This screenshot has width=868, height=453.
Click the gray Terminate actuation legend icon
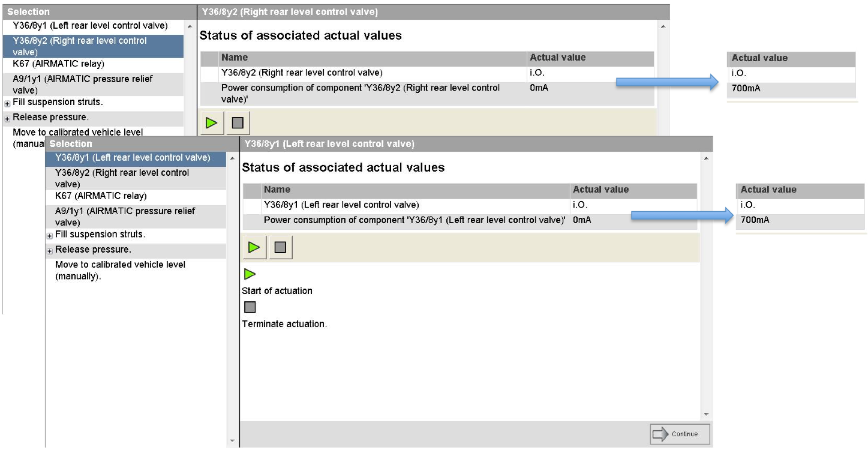pos(250,307)
